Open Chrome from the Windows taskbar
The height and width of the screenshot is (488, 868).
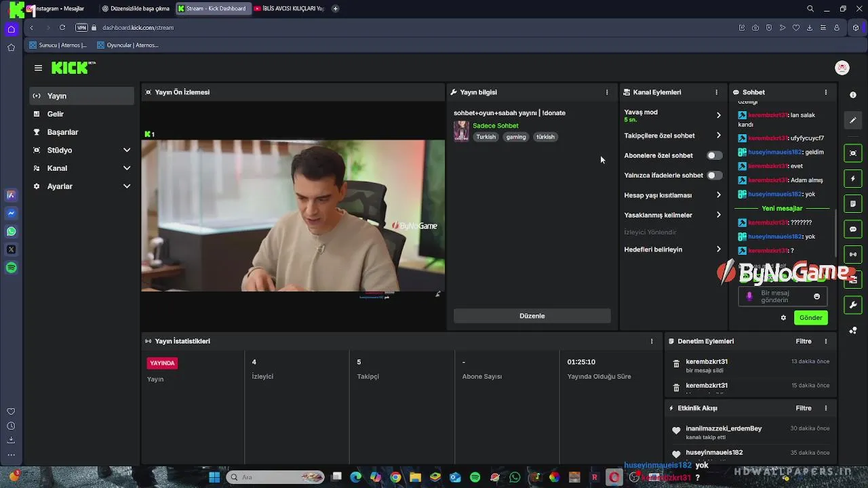395,477
